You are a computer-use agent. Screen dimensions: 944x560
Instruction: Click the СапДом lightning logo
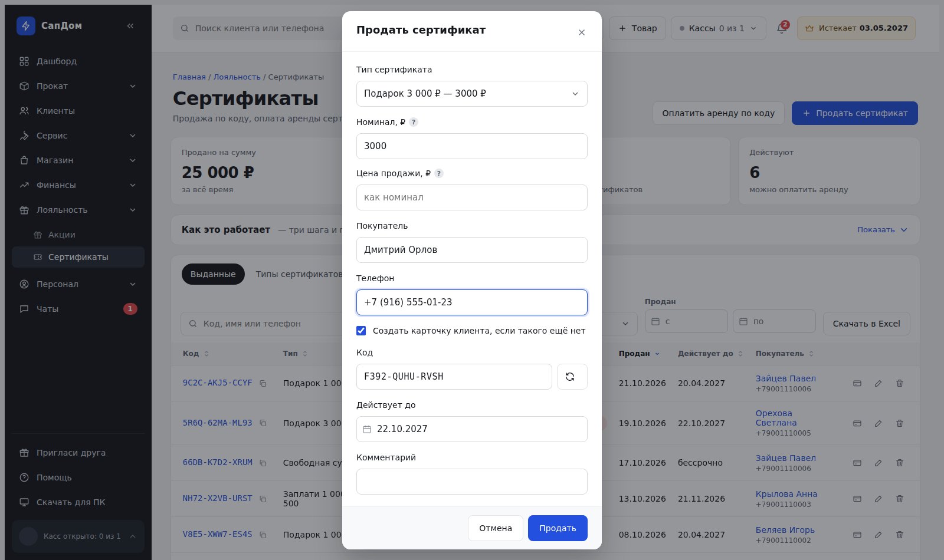click(x=26, y=26)
